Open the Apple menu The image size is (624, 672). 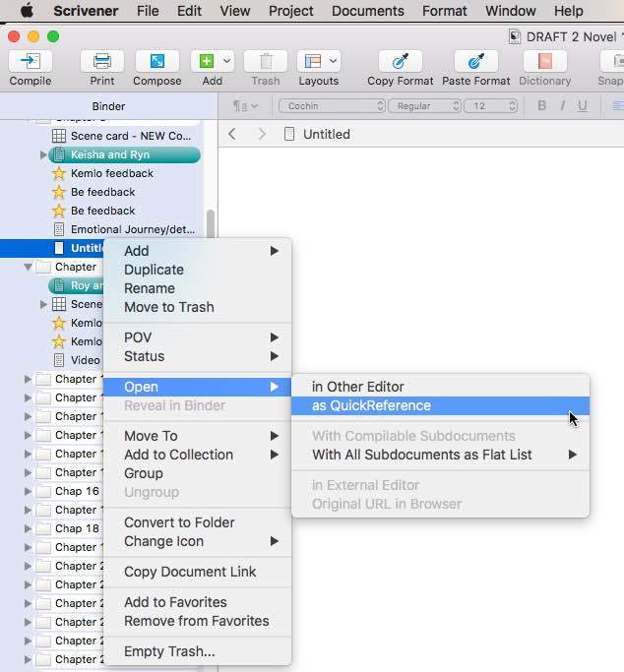click(27, 11)
